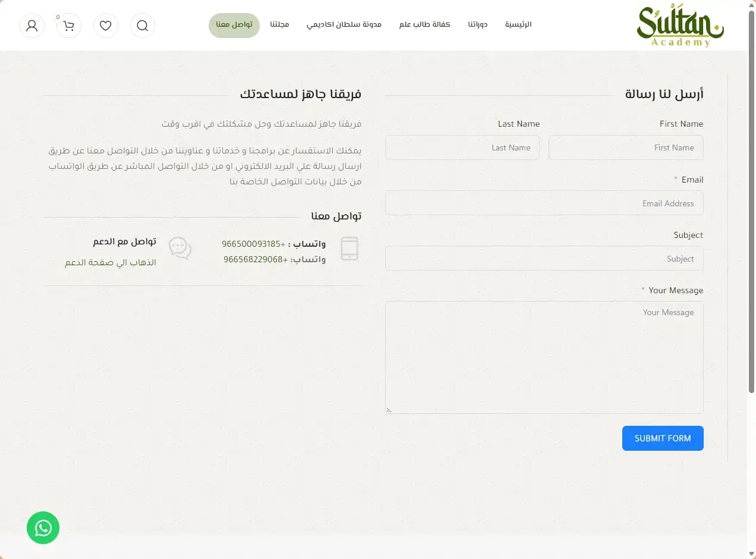Follow the الذهاب الي صفحة الدعم link
Screen dimensions: 756x559
111,263
